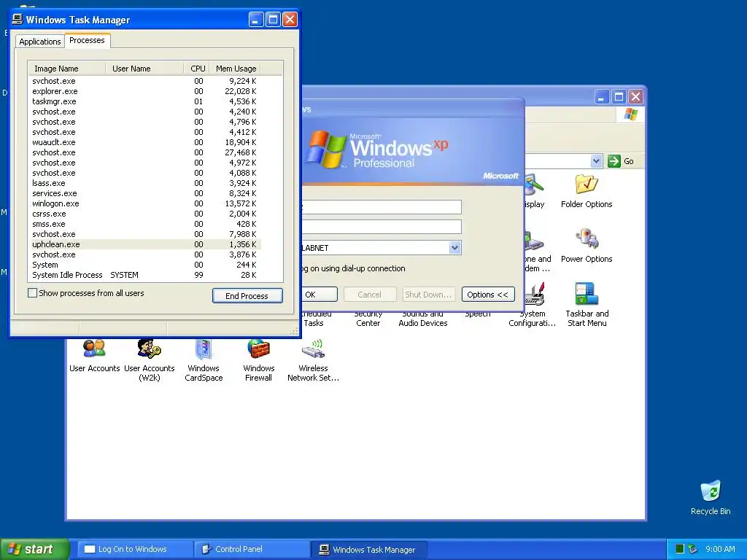Viewport: 747px width, 560px height.
Task: Switch to Windows Task Manager taskbar button
Action: point(368,549)
